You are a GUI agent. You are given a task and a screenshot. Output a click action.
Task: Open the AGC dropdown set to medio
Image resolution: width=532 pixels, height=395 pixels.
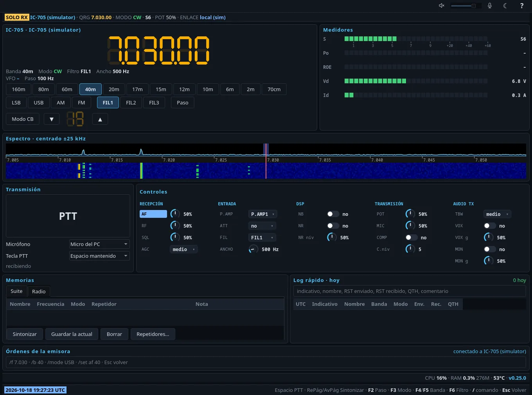click(x=184, y=249)
